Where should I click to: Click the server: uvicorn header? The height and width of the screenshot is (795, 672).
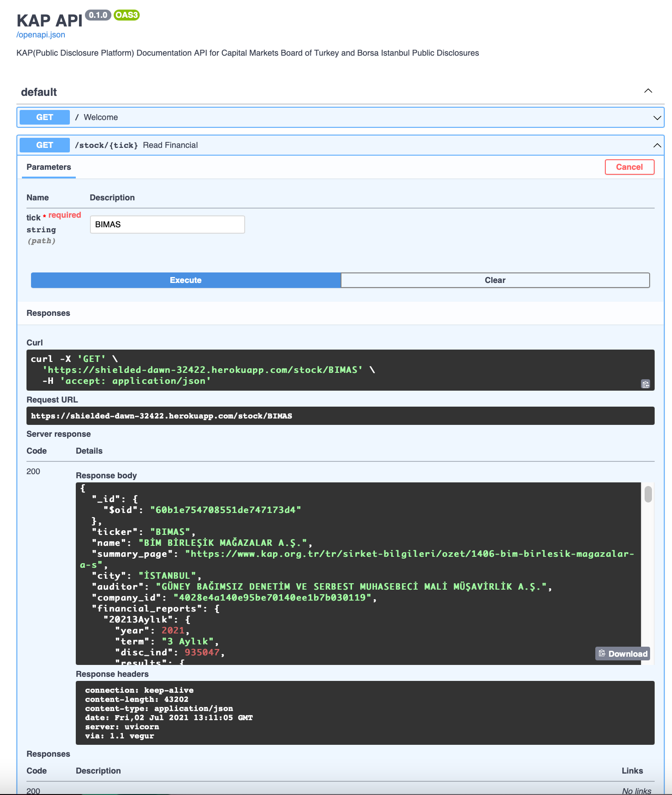(122, 727)
